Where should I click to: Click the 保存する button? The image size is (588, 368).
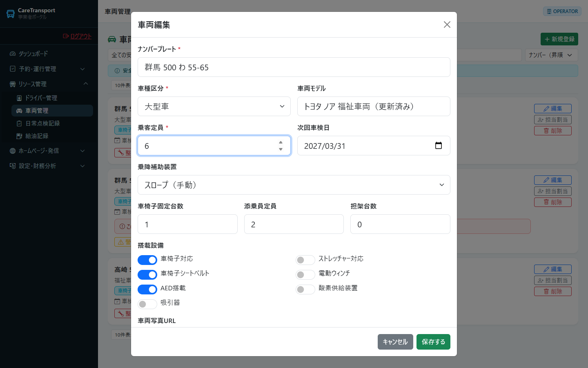tap(433, 342)
